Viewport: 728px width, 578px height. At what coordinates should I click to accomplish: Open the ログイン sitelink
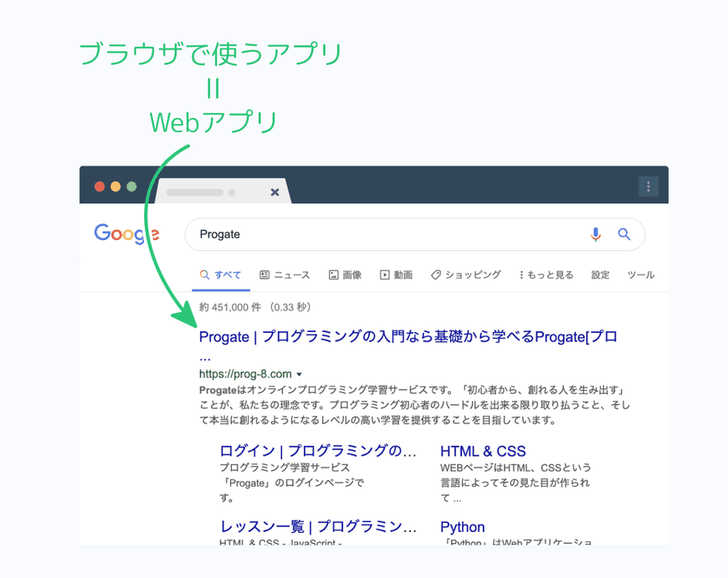[318, 451]
